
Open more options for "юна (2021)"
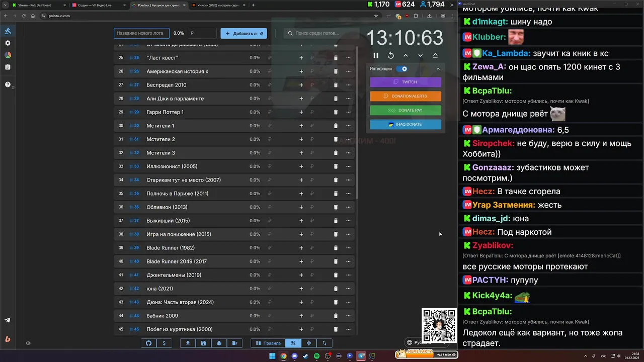[348, 289]
